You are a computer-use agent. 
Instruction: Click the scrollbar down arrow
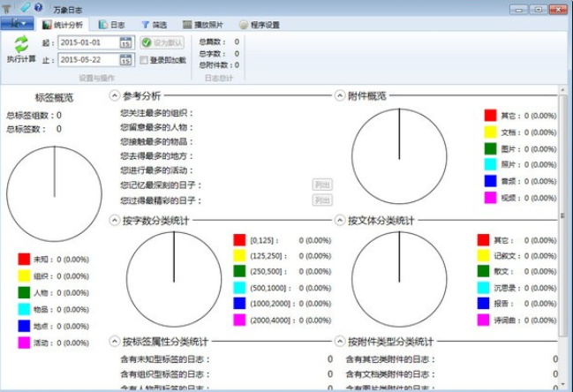(x=562, y=384)
